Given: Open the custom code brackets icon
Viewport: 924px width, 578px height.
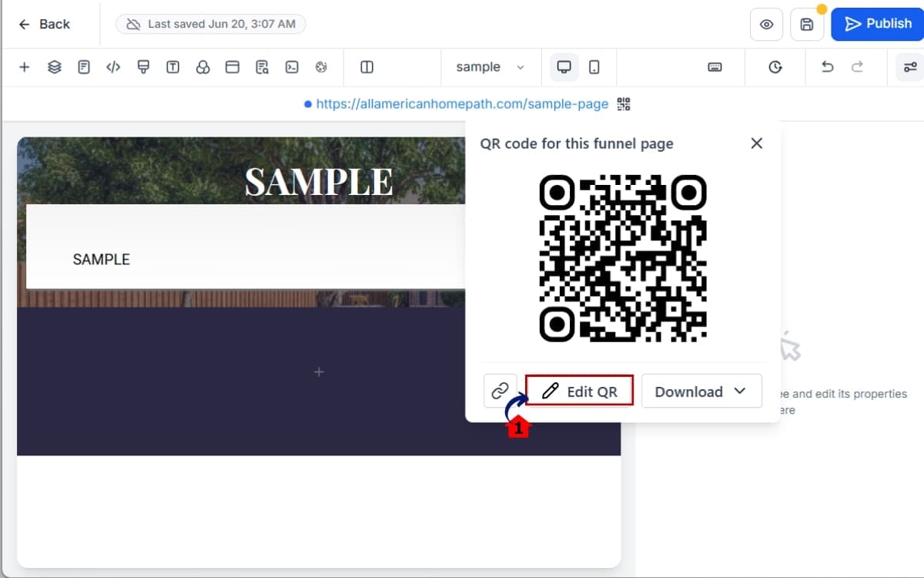Looking at the screenshot, I should click(x=113, y=67).
